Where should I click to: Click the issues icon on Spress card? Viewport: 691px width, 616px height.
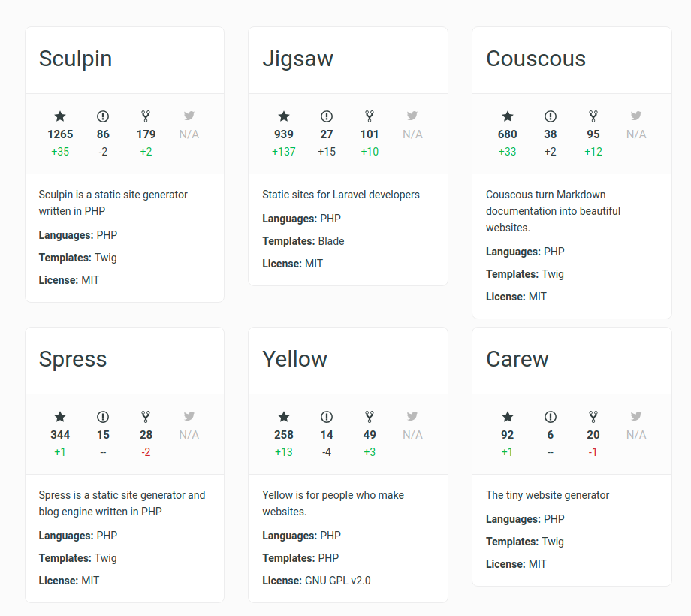click(103, 417)
